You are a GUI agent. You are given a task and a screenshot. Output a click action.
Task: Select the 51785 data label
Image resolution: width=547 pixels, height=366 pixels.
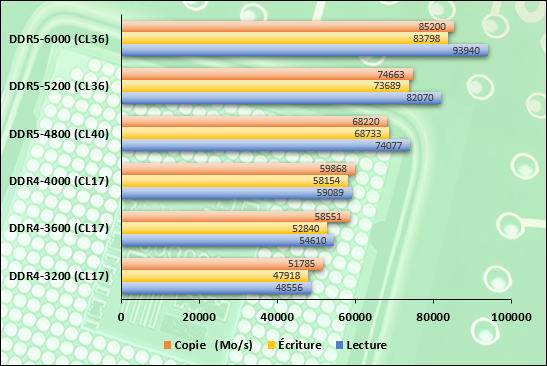[x=301, y=264]
